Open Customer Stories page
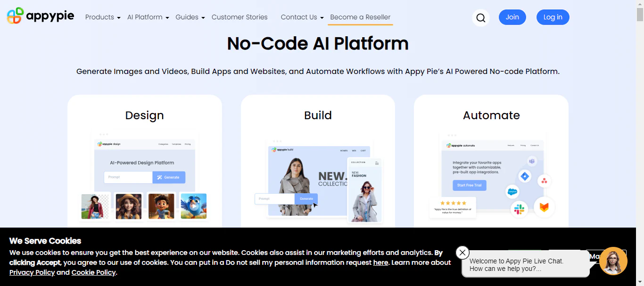Screen dimensions: 644x286 239,17
